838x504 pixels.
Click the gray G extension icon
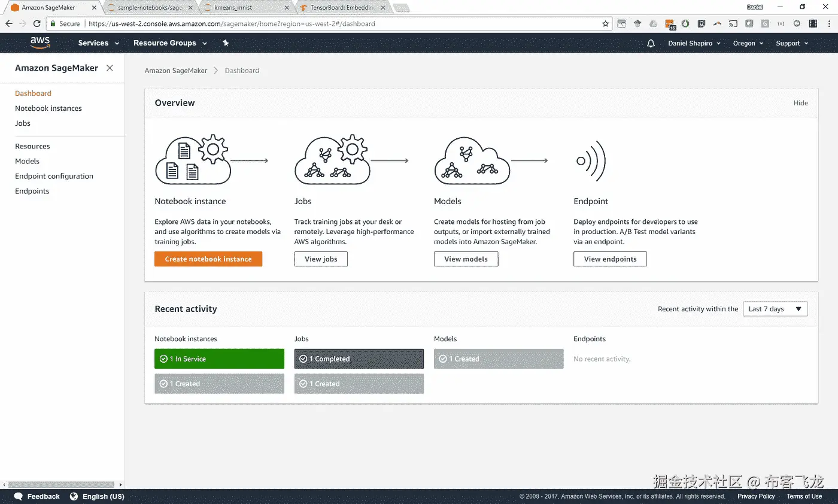(765, 24)
